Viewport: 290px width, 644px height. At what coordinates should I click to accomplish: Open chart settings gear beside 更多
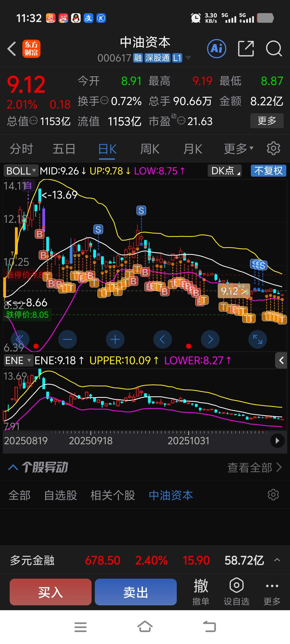[x=273, y=149]
